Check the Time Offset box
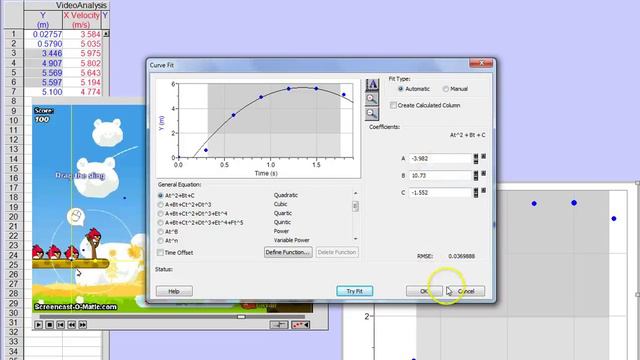 [160, 253]
